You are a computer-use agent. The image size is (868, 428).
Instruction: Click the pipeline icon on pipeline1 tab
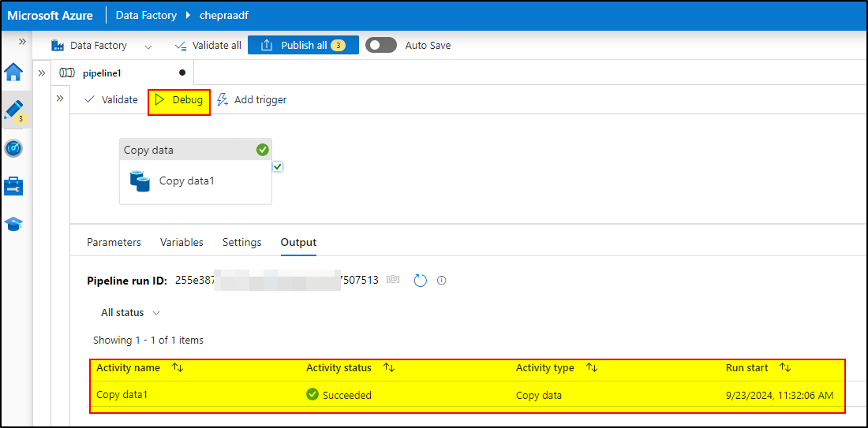coord(67,73)
